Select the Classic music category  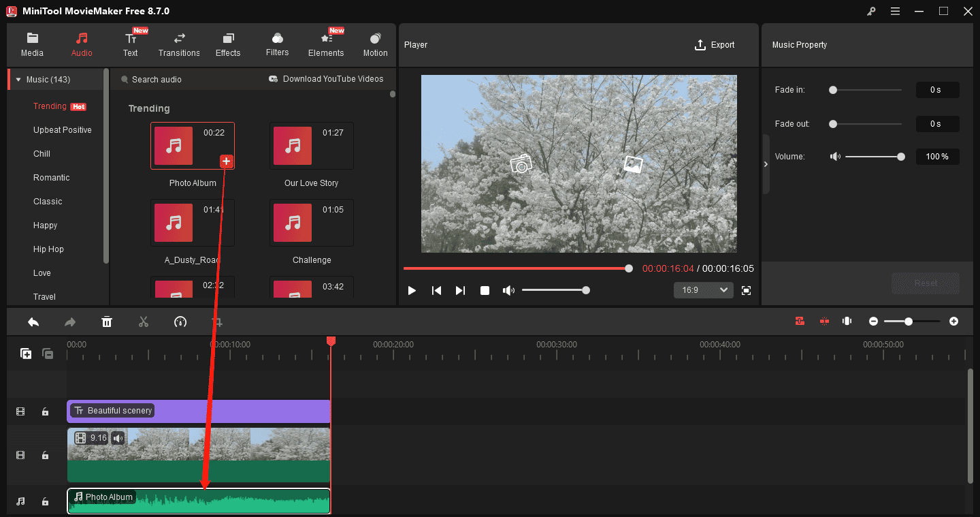pos(48,202)
